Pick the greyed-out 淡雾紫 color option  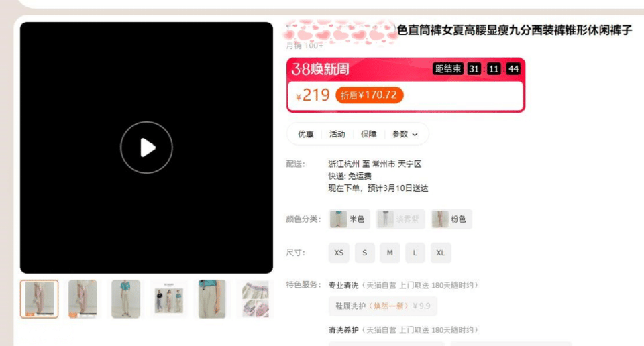(x=400, y=219)
